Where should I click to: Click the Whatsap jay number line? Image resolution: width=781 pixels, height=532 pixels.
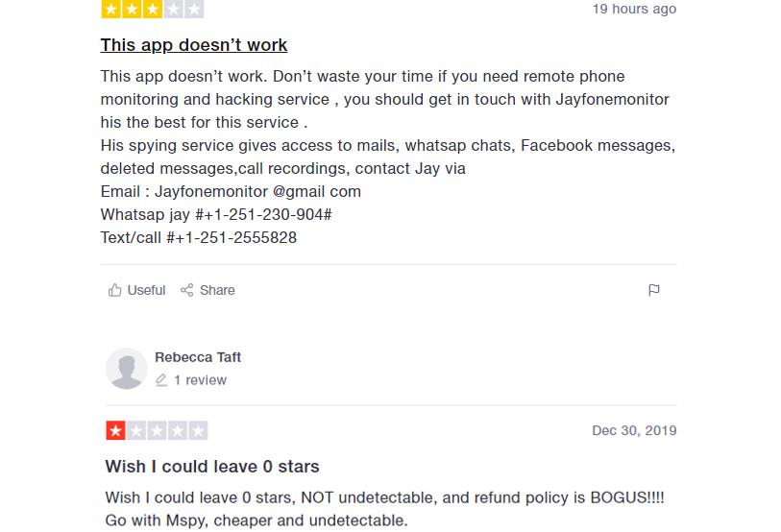(x=216, y=215)
